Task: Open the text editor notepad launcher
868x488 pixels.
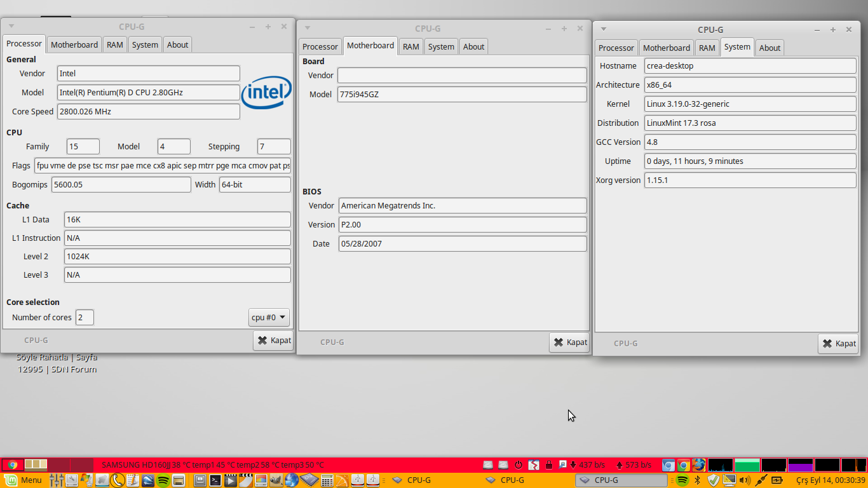Action: [x=133, y=480]
